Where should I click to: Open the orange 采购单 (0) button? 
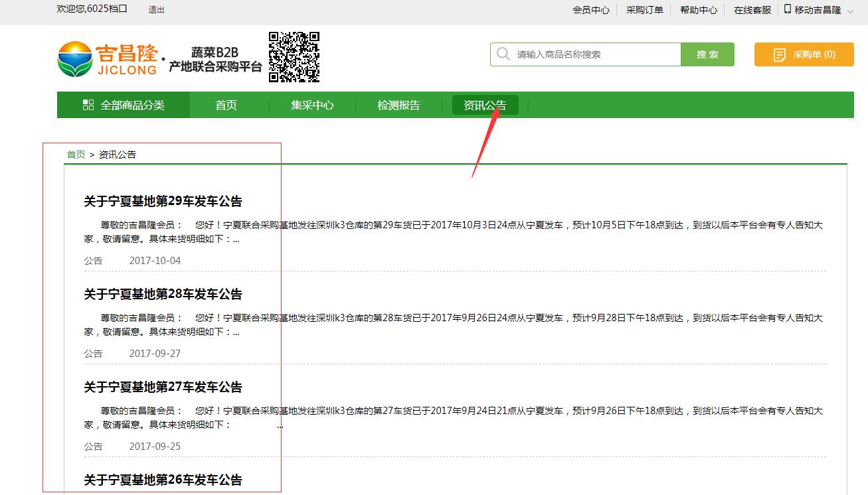click(x=804, y=54)
